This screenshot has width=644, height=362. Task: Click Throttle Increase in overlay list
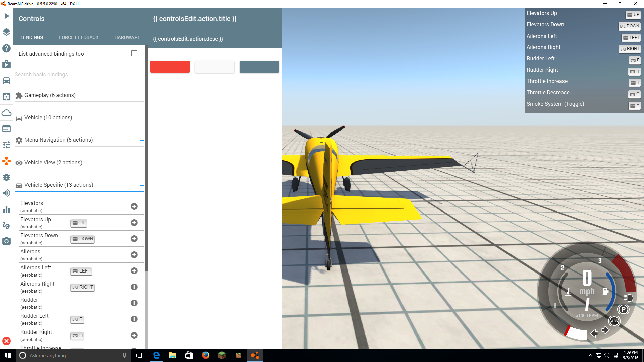point(547,81)
